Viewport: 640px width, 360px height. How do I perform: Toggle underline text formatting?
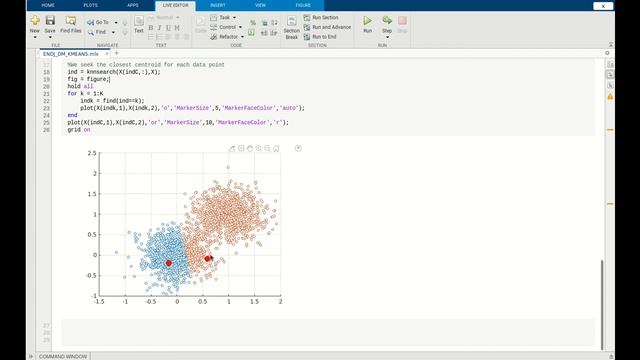168,28
